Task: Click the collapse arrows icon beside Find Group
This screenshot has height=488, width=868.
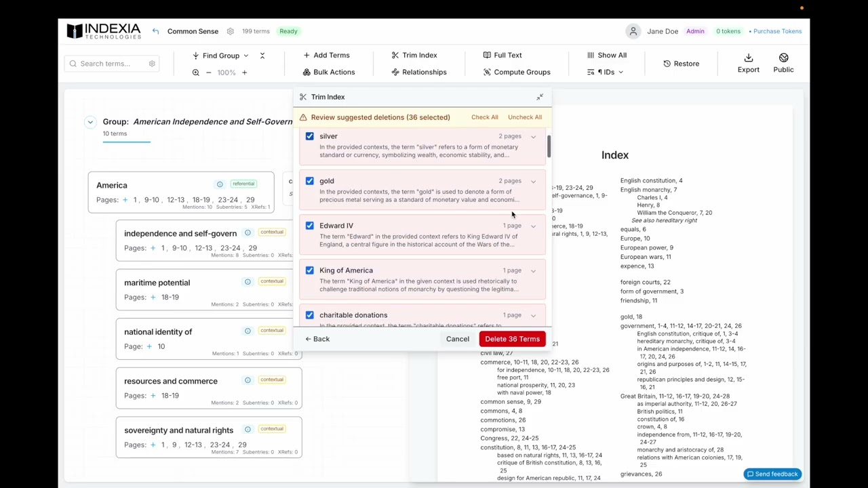Action: pyautogui.click(x=262, y=56)
